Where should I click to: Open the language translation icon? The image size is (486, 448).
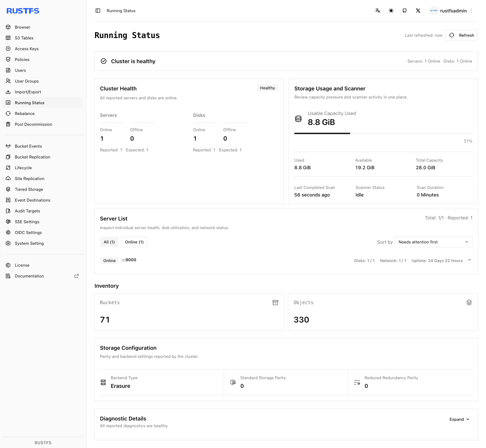377,11
